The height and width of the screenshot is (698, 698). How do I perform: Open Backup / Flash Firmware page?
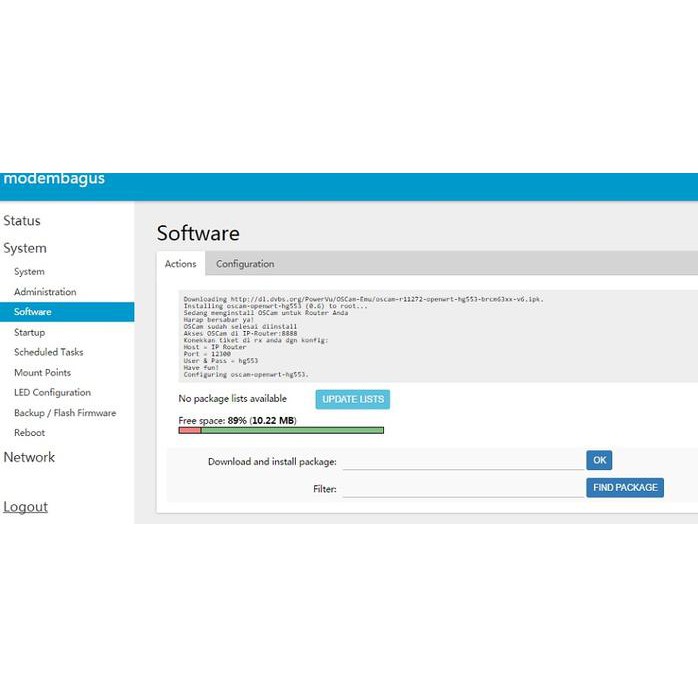tap(65, 413)
